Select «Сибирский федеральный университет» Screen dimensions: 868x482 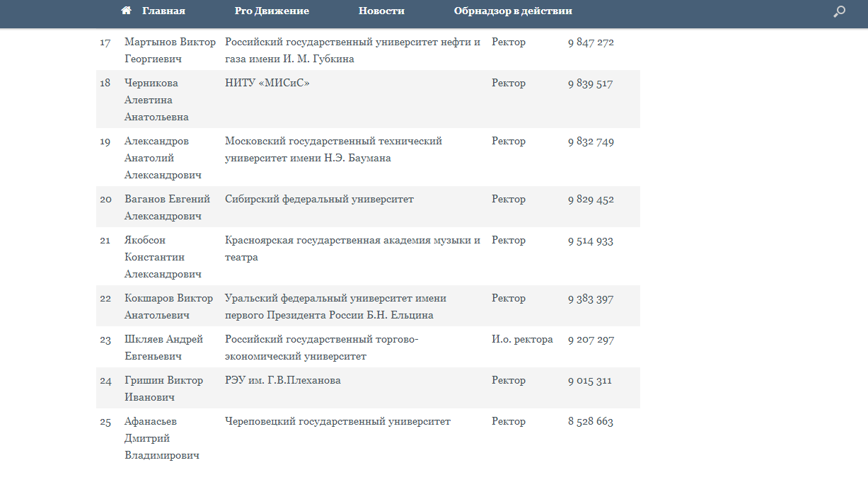pyautogui.click(x=319, y=200)
